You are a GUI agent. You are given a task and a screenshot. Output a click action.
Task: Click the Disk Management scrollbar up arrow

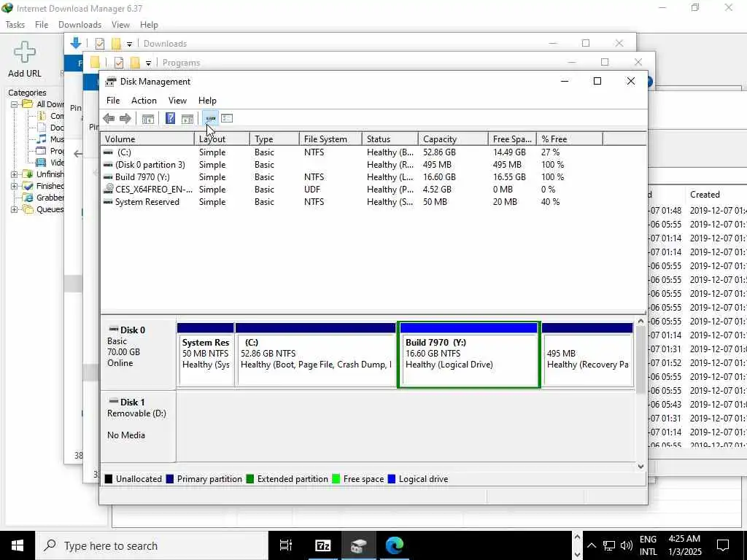[x=640, y=322]
